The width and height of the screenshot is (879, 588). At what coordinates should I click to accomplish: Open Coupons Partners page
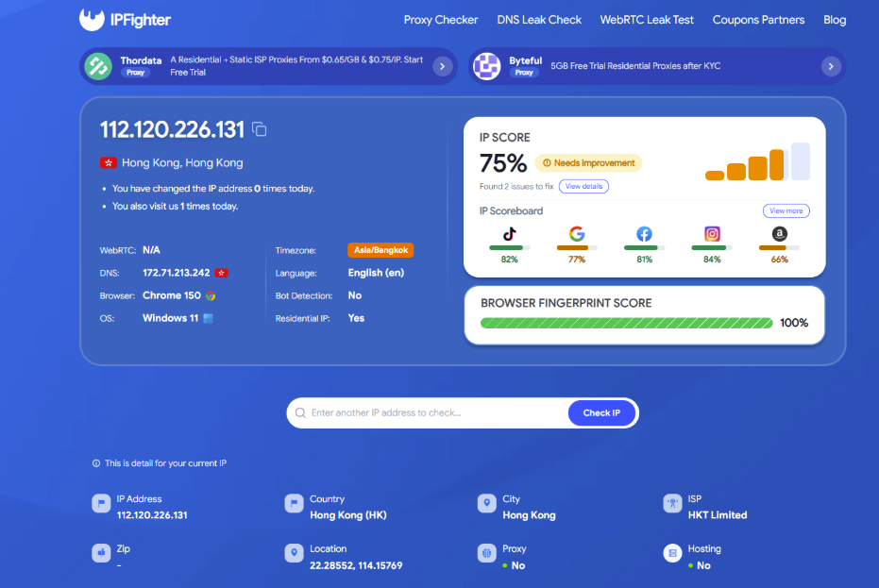pos(758,20)
